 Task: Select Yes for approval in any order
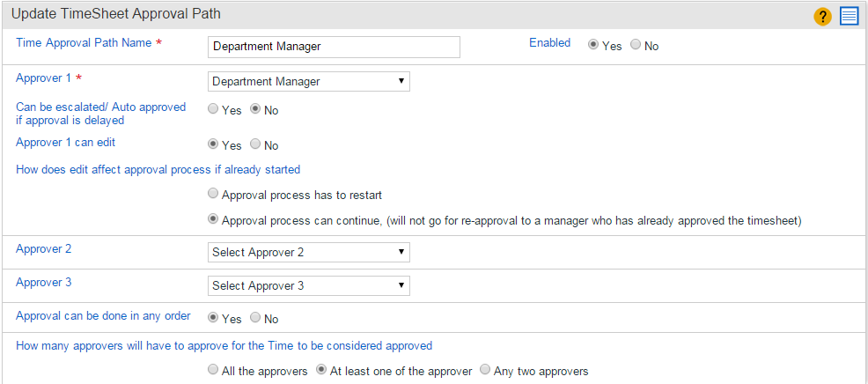point(212,318)
